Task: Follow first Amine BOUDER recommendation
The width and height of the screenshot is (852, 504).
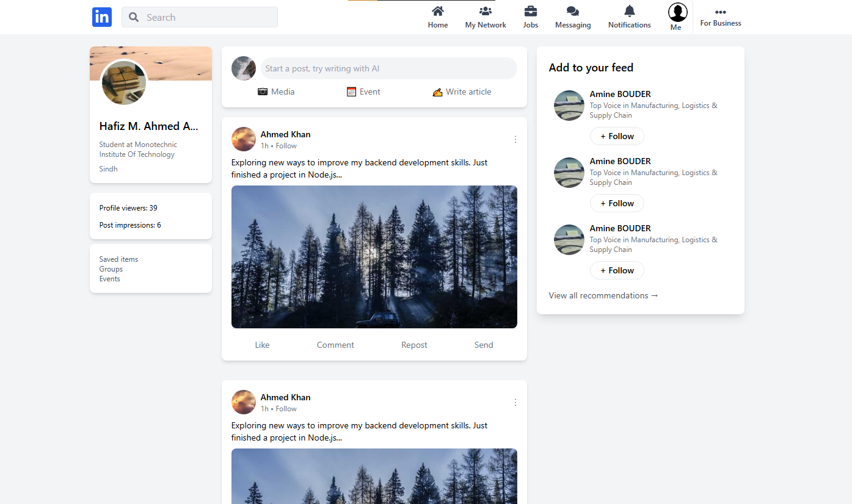Action: (x=617, y=136)
